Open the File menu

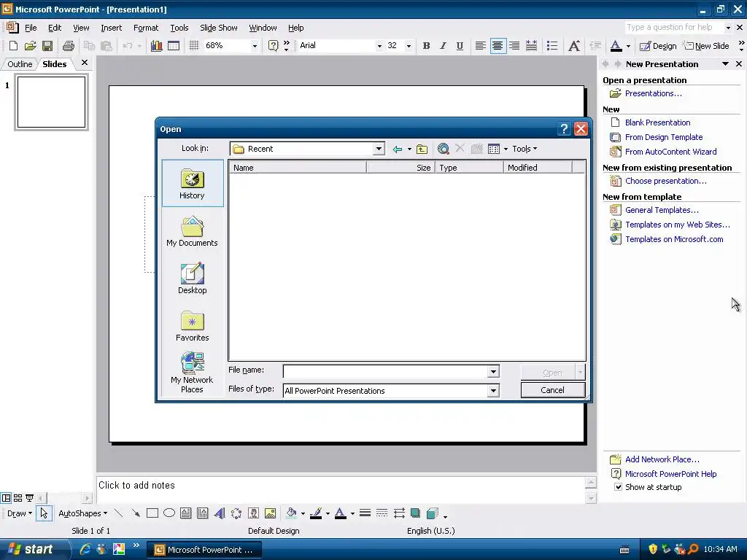pos(31,28)
